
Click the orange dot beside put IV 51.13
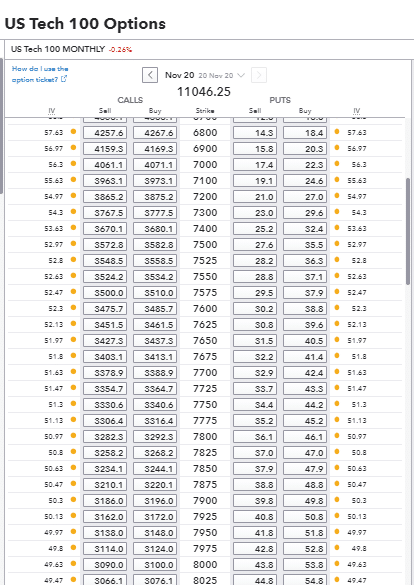[x=337, y=419]
